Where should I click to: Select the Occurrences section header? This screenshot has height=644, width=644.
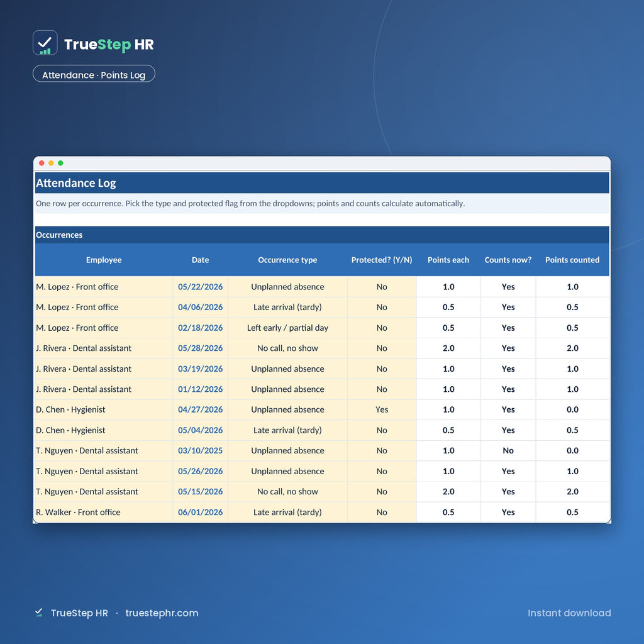pos(322,235)
